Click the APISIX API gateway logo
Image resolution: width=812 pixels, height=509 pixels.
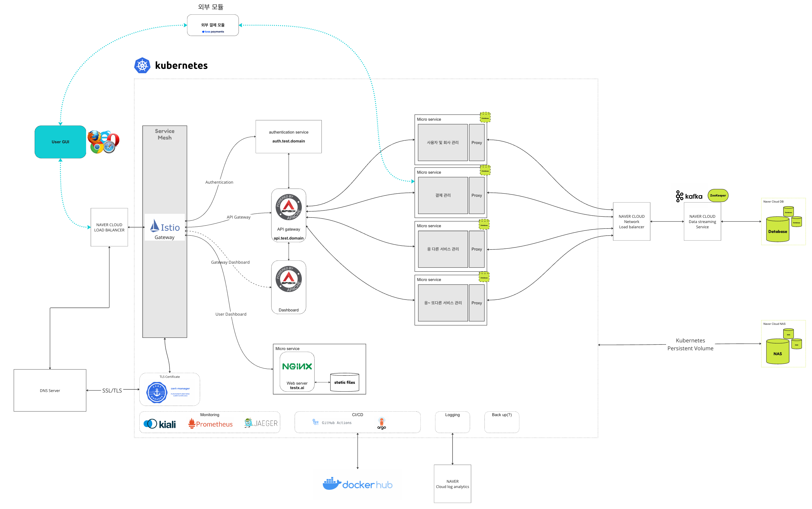[288, 207]
